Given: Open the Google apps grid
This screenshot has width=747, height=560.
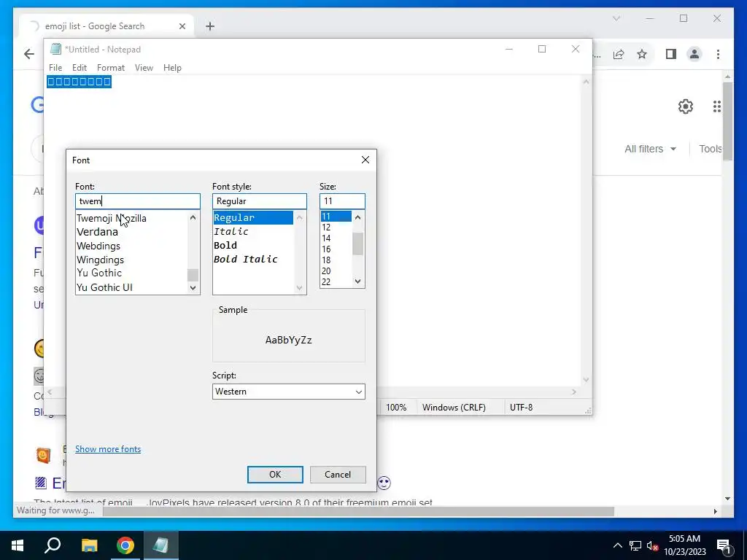Looking at the screenshot, I should 717,106.
